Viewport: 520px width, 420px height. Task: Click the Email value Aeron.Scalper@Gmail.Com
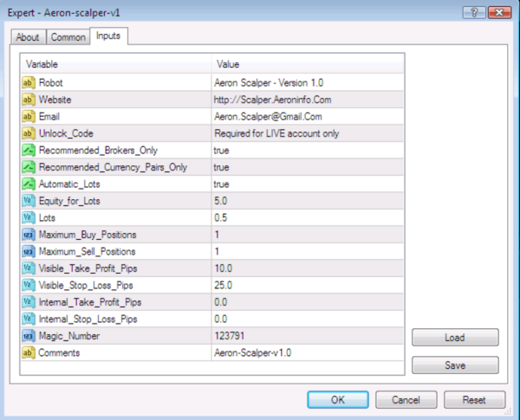(x=268, y=116)
